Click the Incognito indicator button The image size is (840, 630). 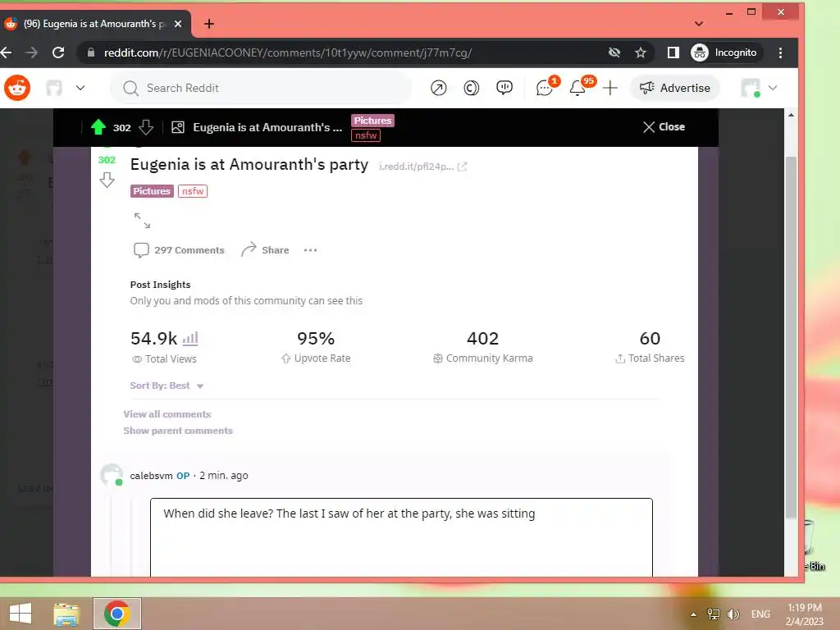[725, 52]
